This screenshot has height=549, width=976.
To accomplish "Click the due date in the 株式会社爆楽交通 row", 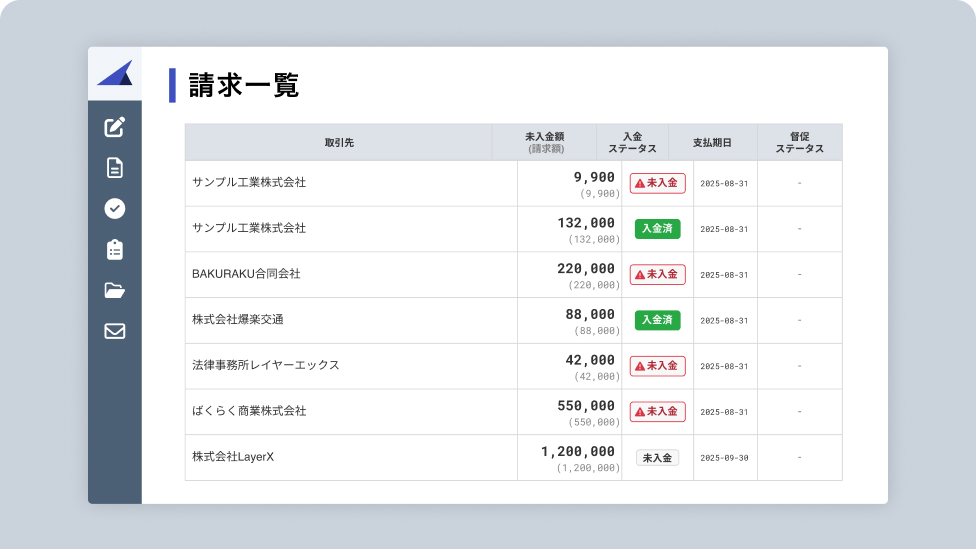I will [725, 321].
